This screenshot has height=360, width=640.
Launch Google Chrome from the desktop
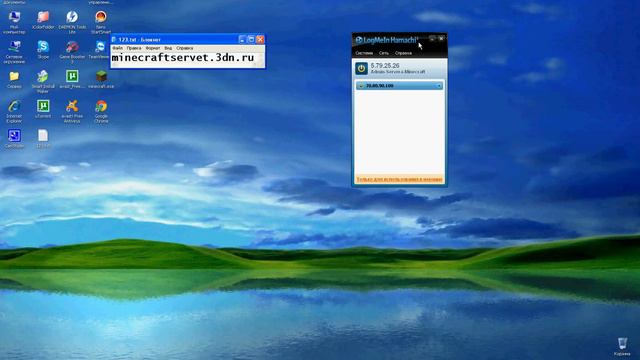pyautogui.click(x=101, y=106)
